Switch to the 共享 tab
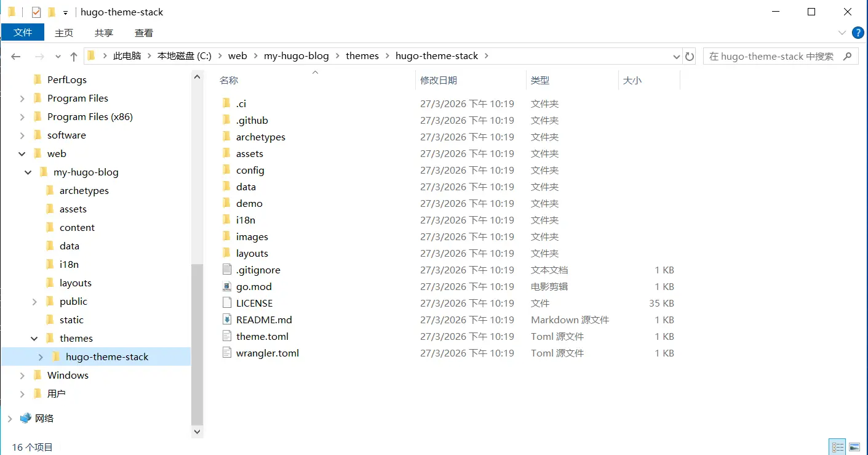This screenshot has height=455, width=868. tap(104, 33)
